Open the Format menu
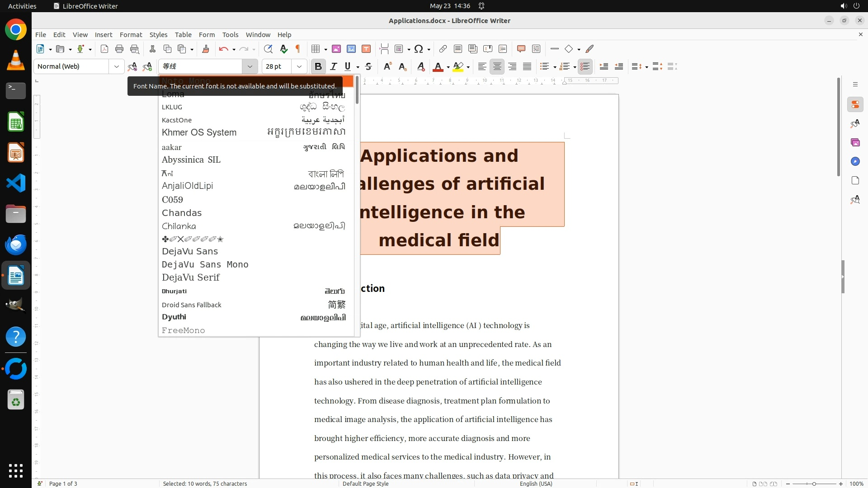 131,34
